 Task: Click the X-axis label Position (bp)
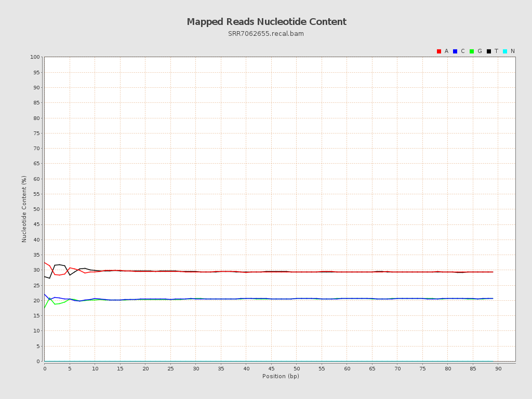[x=281, y=376]
